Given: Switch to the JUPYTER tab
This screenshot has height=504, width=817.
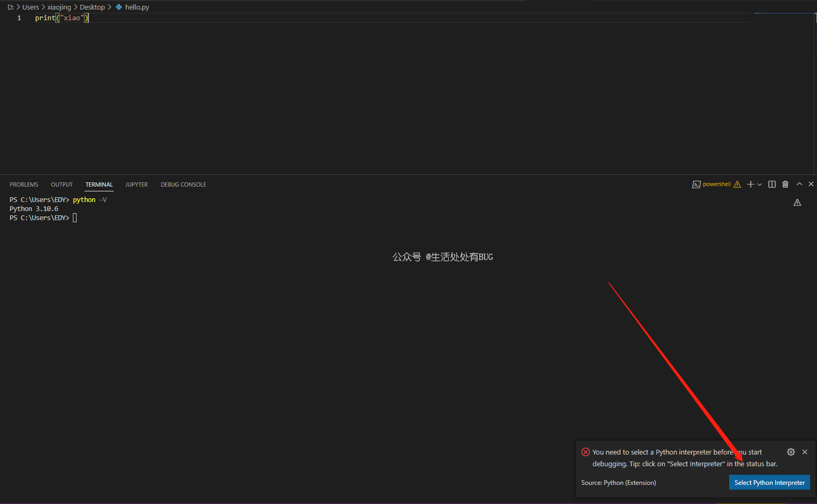Looking at the screenshot, I should pyautogui.click(x=137, y=184).
